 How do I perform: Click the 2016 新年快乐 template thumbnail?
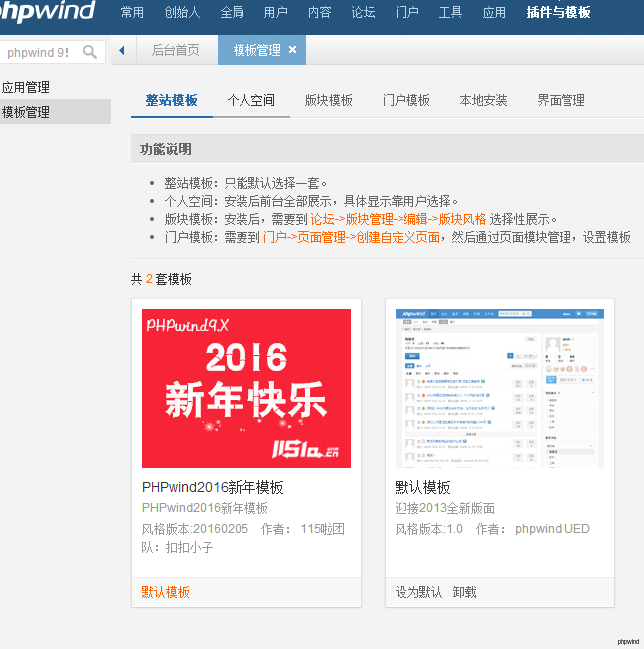coord(246,389)
